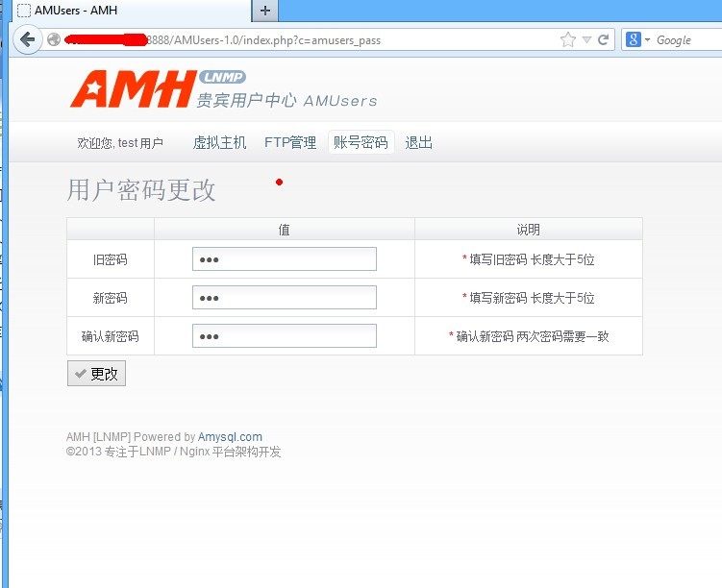
Task: Click the site identity globe icon
Action: [54, 39]
